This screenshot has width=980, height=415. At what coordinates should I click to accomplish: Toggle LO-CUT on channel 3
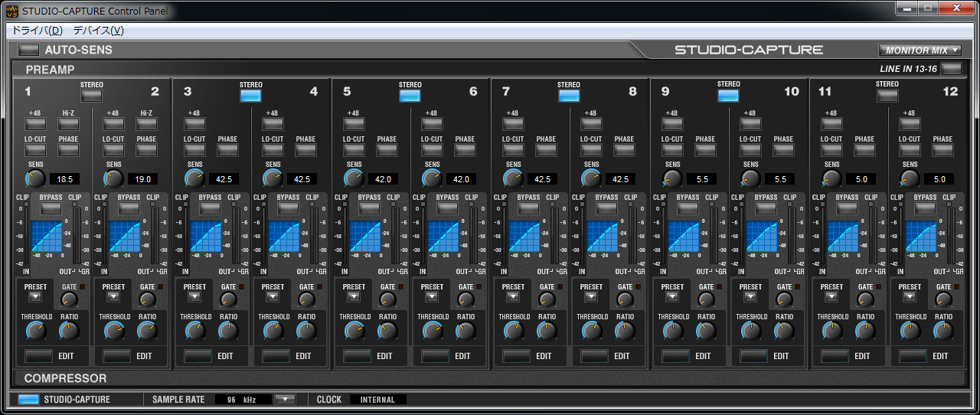click(194, 149)
